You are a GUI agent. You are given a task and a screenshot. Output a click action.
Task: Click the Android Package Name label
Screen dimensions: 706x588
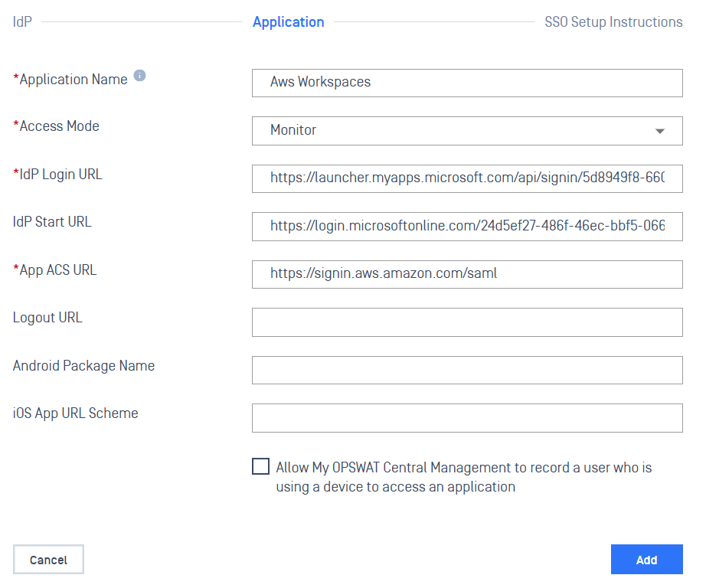pos(83,366)
